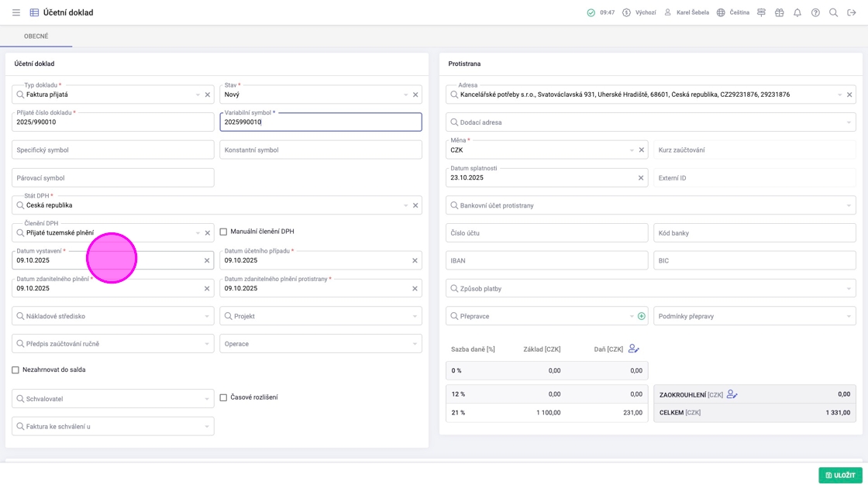Click the notifications bell icon
Image resolution: width=868 pixels, height=488 pixels.
[x=797, y=12]
